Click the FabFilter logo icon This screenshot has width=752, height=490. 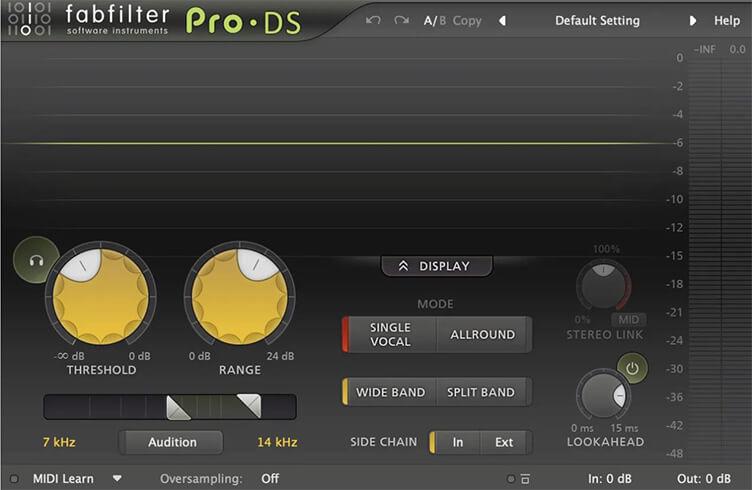click(29, 19)
